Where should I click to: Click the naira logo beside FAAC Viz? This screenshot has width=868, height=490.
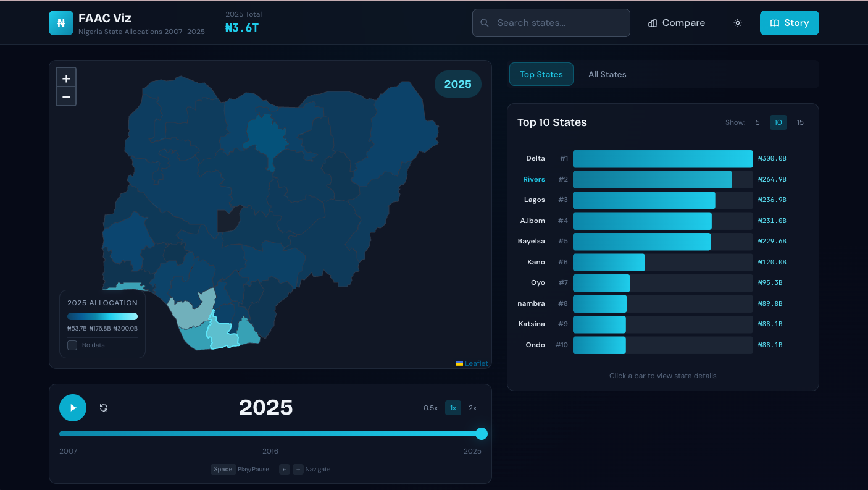(x=61, y=22)
